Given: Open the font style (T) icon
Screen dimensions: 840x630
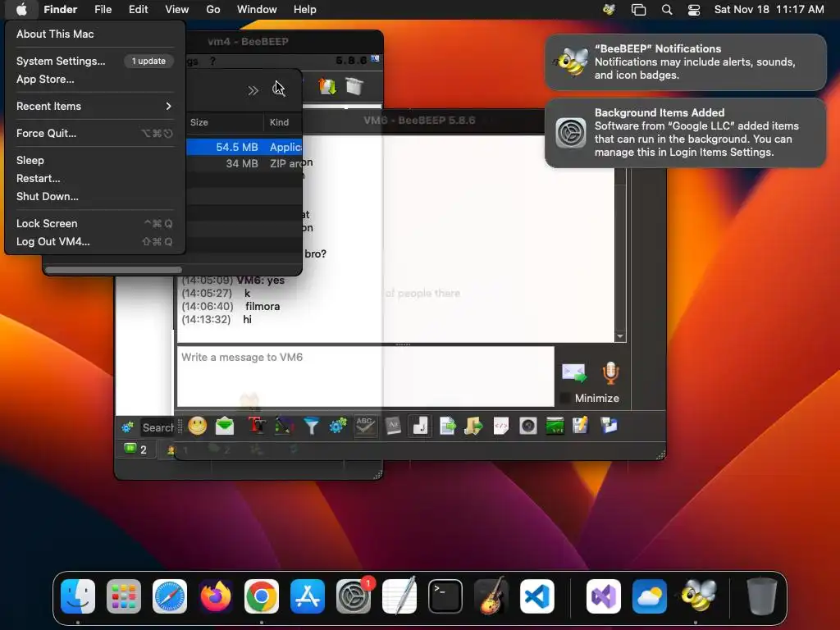Looking at the screenshot, I should (257, 426).
